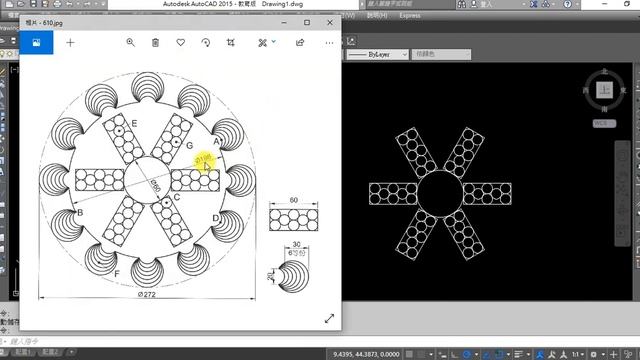
Task: Click the AutoCAD Save icon in quick access
Action: (33, 4)
